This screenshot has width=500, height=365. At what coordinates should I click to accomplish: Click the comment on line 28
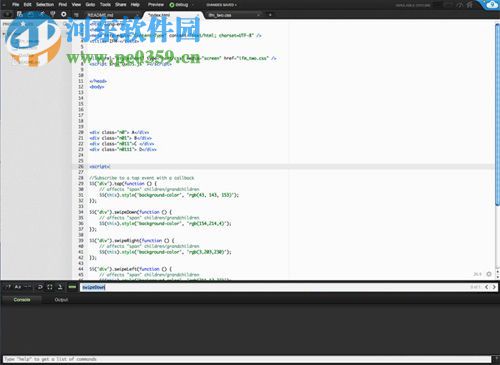point(142,178)
